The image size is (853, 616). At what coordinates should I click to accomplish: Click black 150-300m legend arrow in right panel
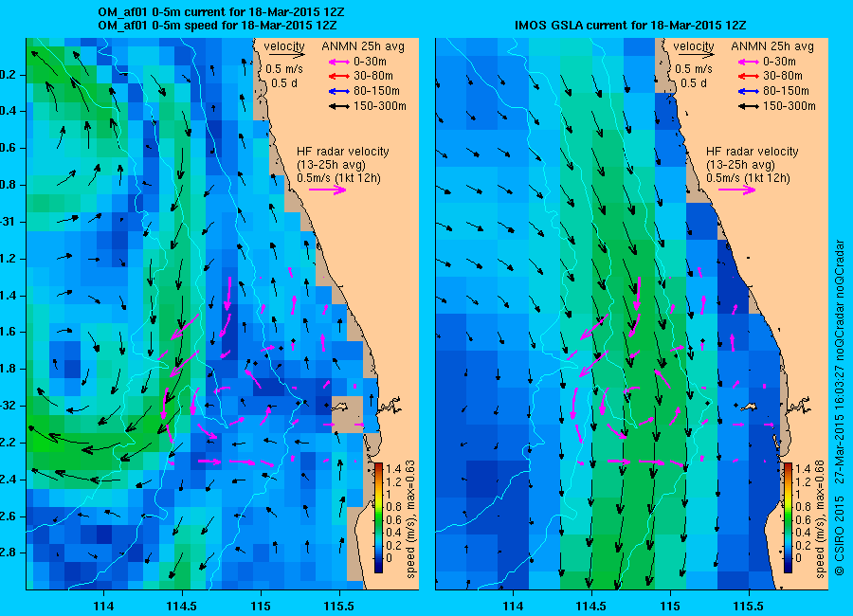[x=749, y=107]
